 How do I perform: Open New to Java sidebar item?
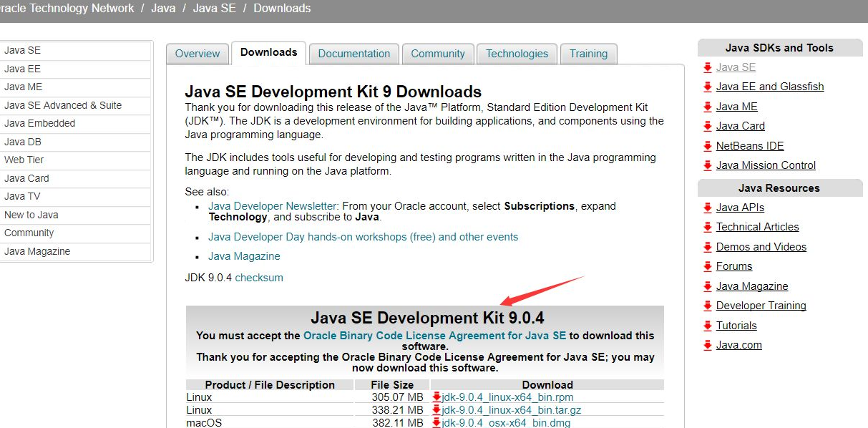(75, 215)
